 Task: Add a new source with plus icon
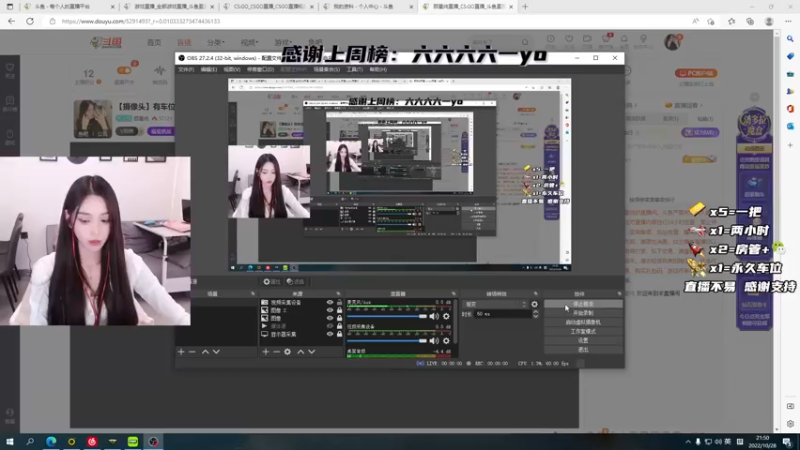pyautogui.click(x=265, y=352)
